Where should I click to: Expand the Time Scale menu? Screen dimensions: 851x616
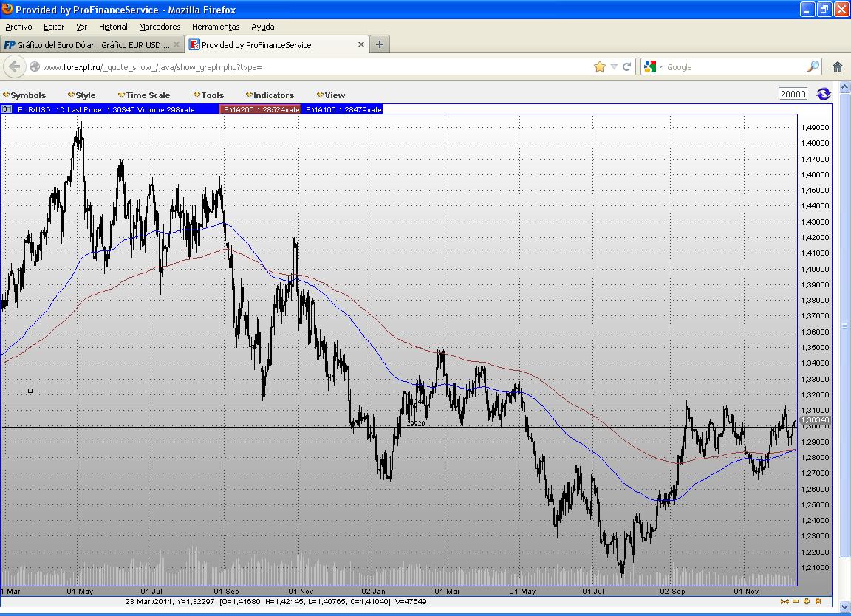click(x=145, y=95)
